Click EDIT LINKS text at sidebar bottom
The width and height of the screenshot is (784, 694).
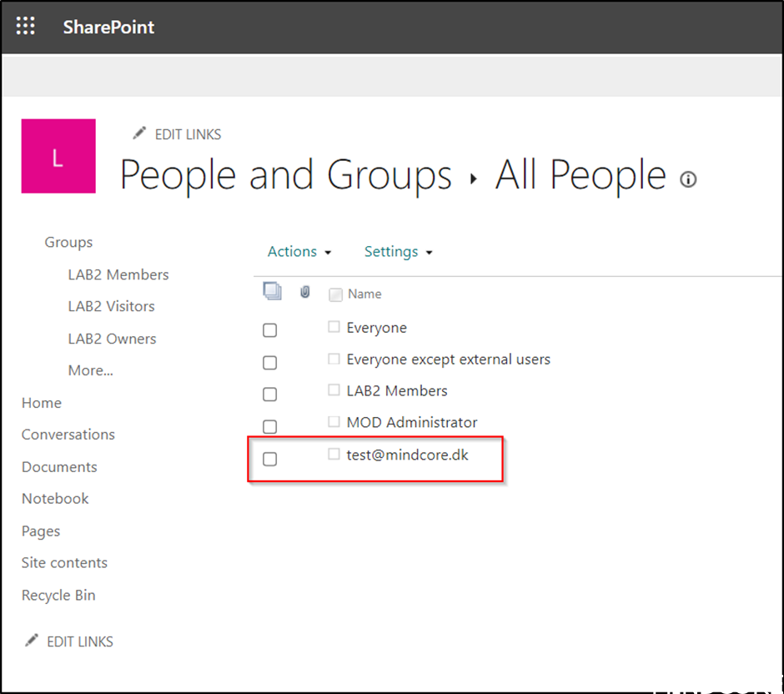click(80, 641)
